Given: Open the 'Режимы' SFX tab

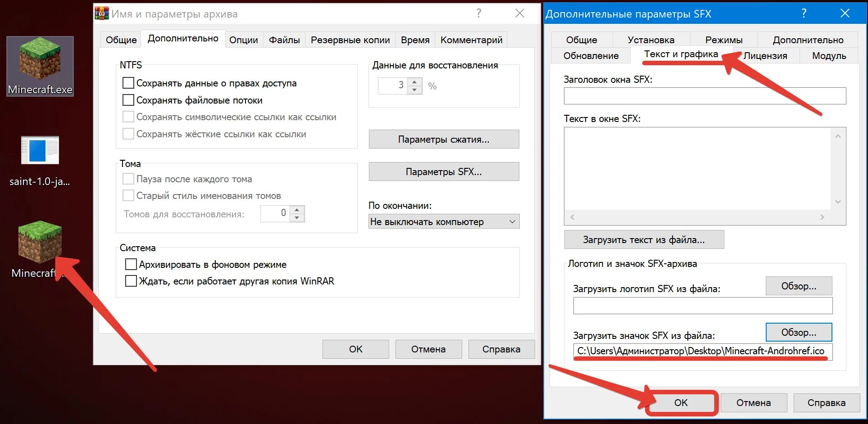Looking at the screenshot, I should [x=724, y=40].
